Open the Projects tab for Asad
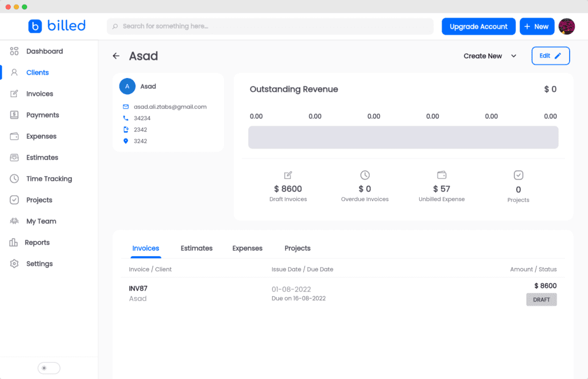 tap(297, 248)
